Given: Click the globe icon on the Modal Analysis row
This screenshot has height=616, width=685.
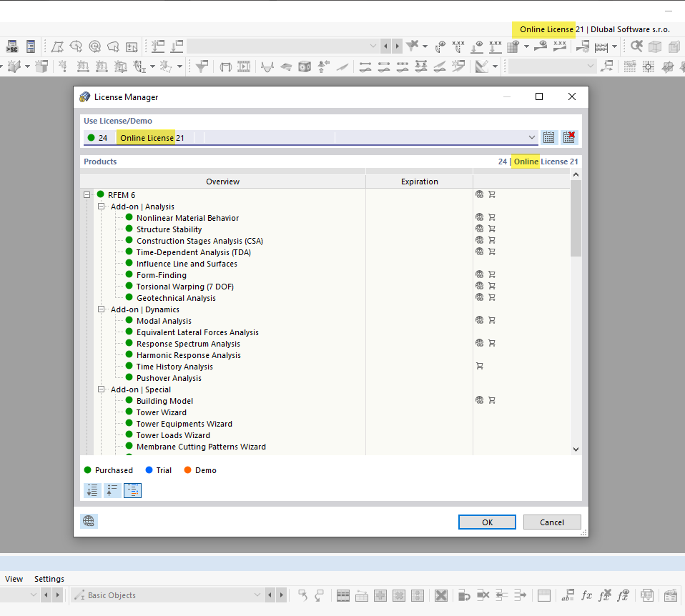Looking at the screenshot, I should click(479, 320).
